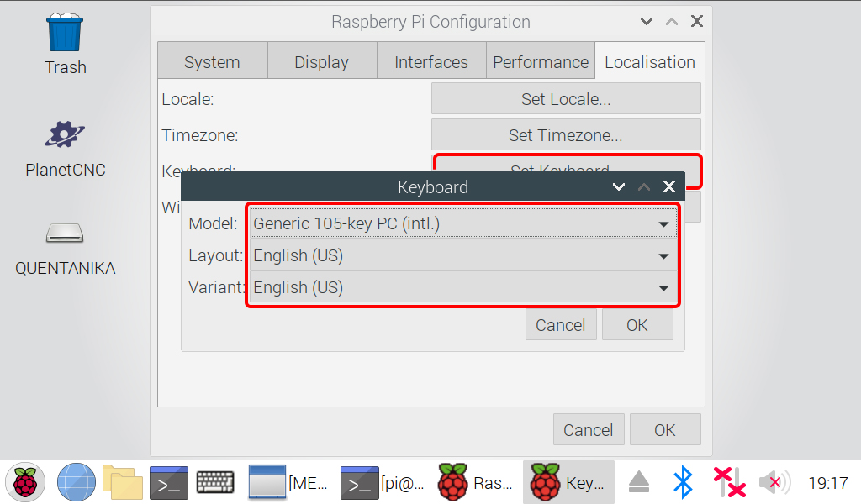The height and width of the screenshot is (504, 861).
Task: Open the Bluetooth tray menu
Action: click(683, 483)
